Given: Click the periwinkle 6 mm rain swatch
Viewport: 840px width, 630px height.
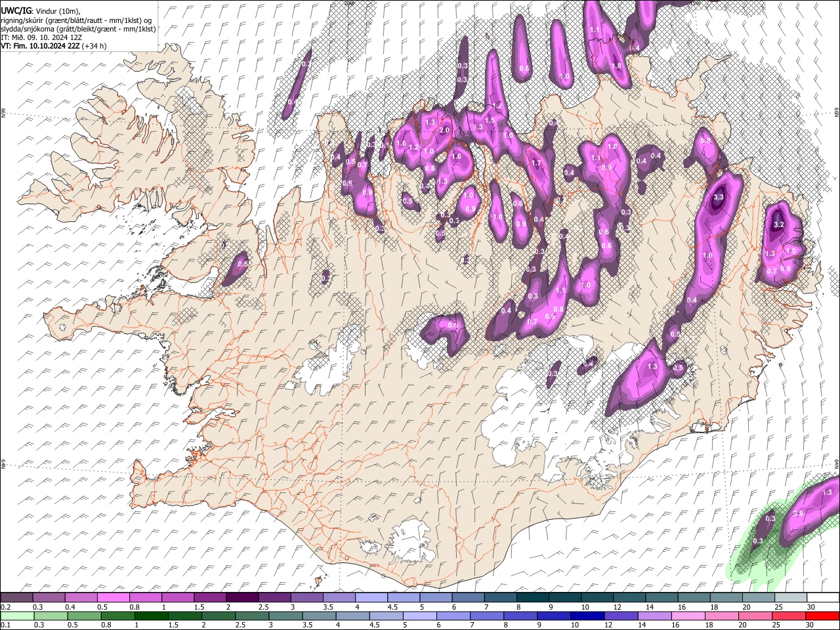Looking at the screenshot, I should click(x=453, y=616).
